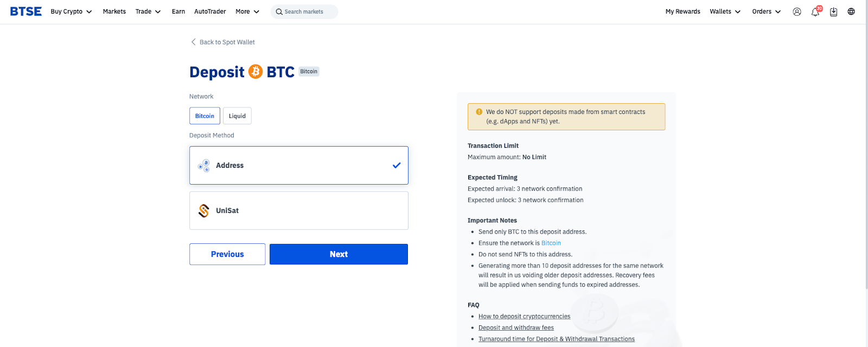The image size is (868, 347).
Task: Expand the Orders dropdown
Action: (x=766, y=11)
